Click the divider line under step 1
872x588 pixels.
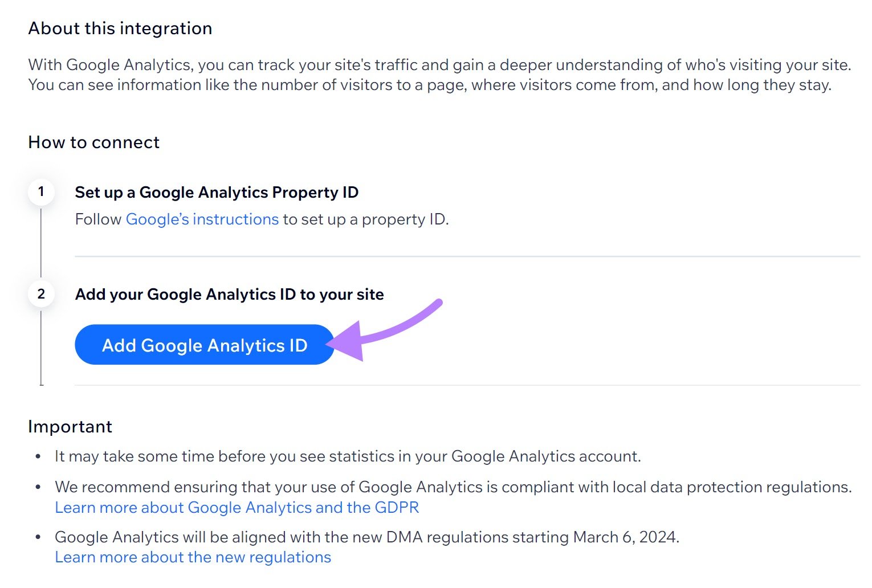(456, 255)
